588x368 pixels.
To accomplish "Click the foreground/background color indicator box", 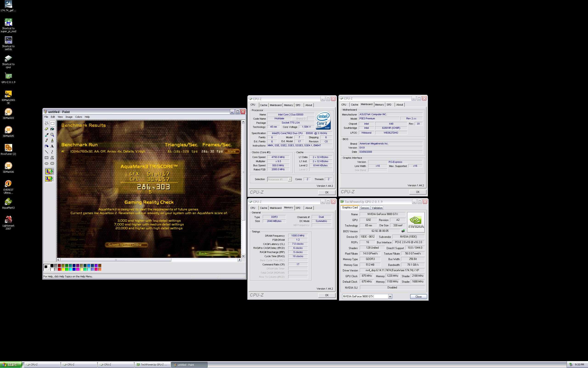I will [x=46, y=267].
